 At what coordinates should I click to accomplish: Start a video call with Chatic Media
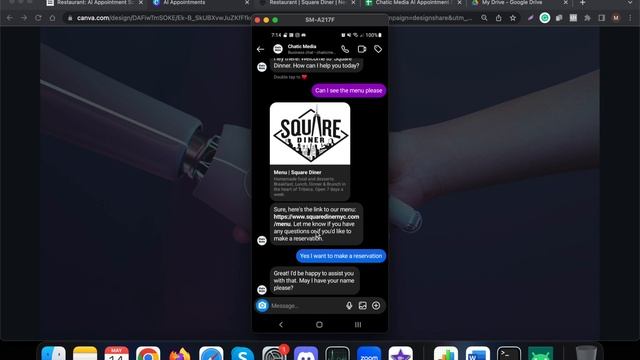(x=362, y=49)
